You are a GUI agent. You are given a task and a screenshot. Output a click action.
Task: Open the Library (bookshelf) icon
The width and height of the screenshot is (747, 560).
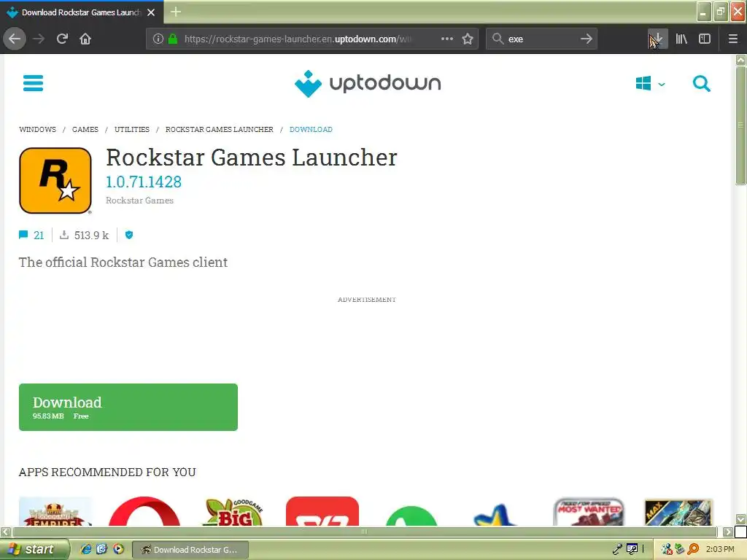click(681, 39)
